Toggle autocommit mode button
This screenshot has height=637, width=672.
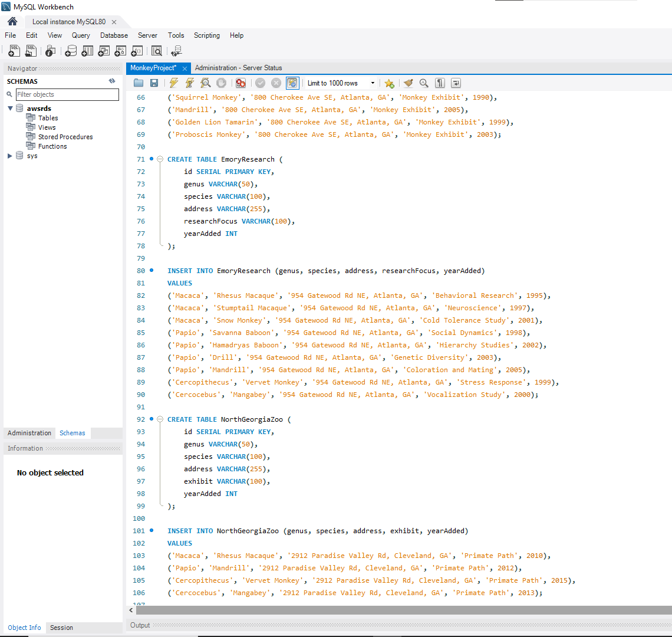(292, 83)
